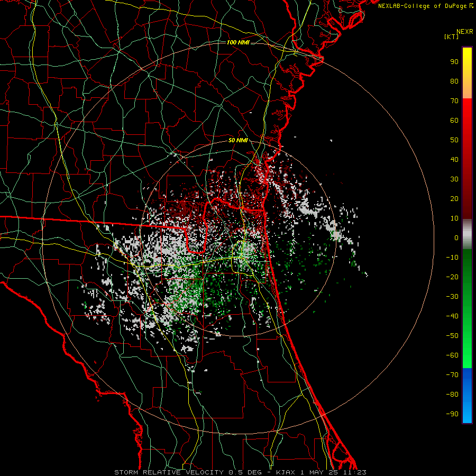Click the positive 80 value on the scale
Screen dimensions: 476x476
click(x=454, y=81)
